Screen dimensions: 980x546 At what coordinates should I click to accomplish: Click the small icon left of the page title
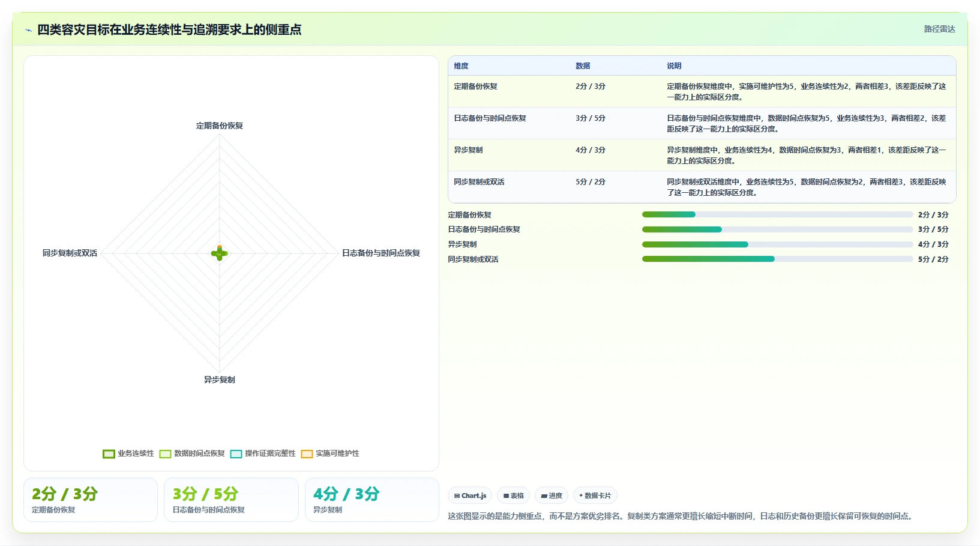coord(28,30)
